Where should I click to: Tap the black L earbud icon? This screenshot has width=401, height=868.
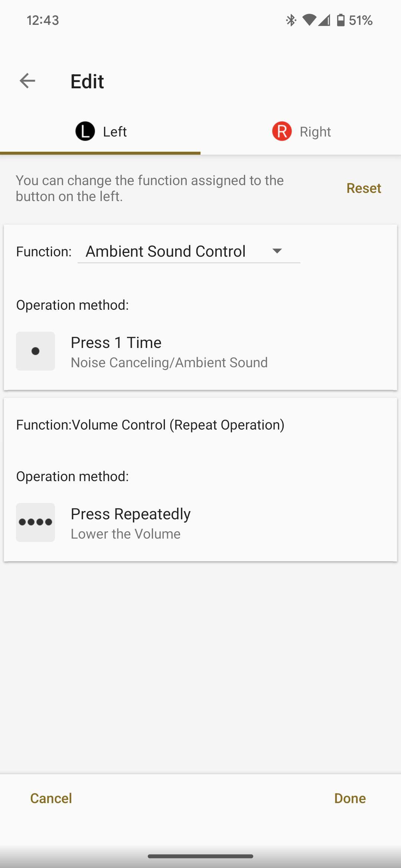click(85, 131)
